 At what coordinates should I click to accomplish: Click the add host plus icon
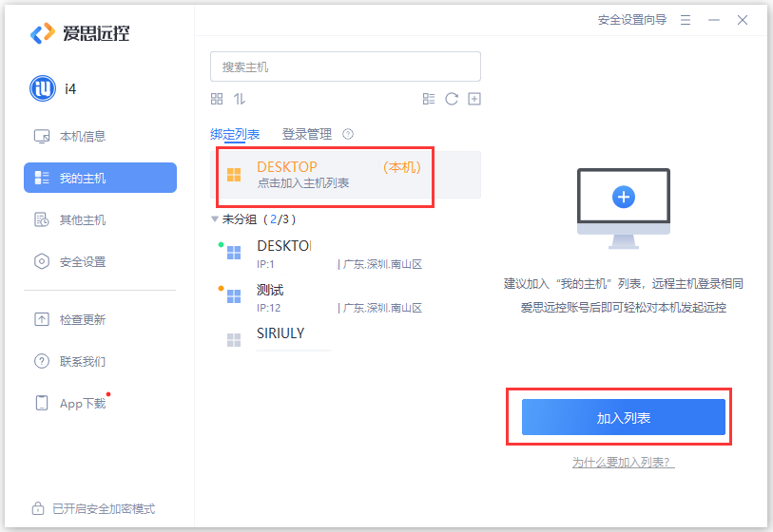pyautogui.click(x=474, y=99)
